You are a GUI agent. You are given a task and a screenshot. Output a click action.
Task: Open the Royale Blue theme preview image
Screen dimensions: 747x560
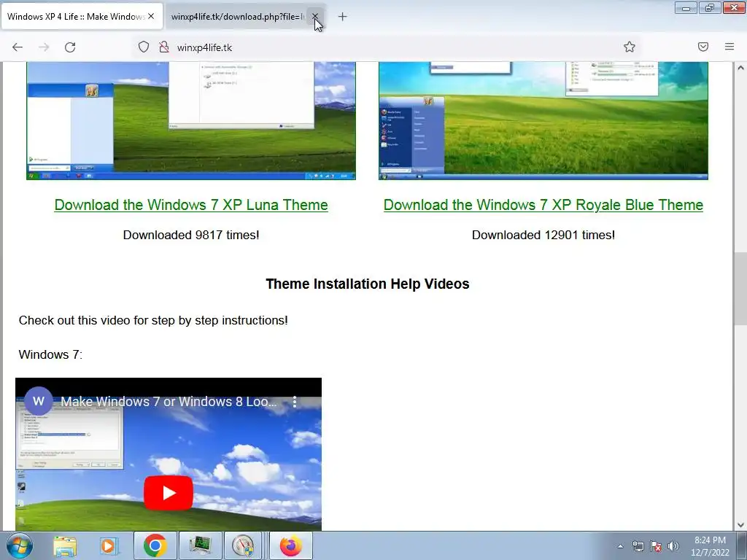pos(543,120)
